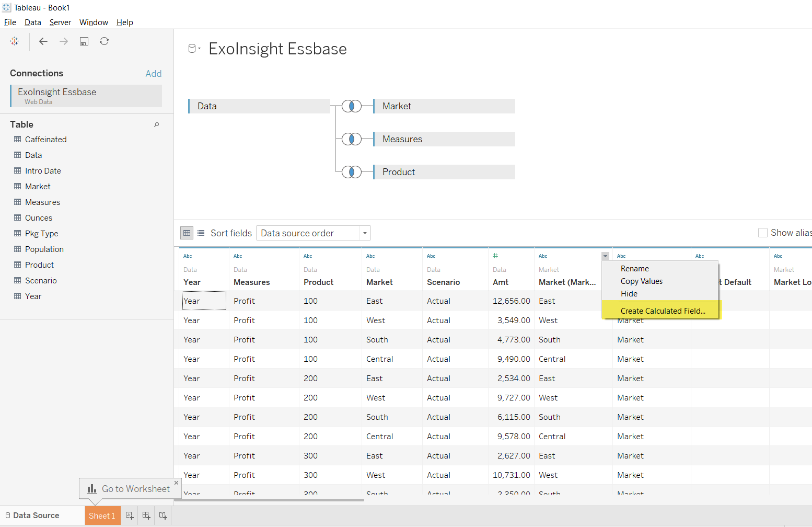This screenshot has height=527, width=812.
Task: Create a new dashboard
Action: 146,515
